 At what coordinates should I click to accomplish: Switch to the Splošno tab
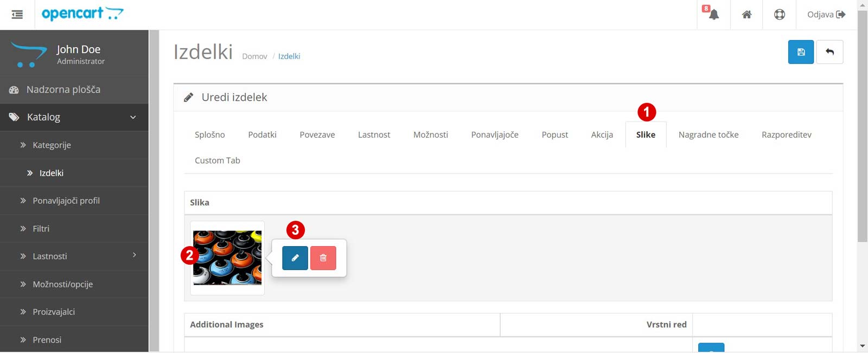pyautogui.click(x=209, y=134)
